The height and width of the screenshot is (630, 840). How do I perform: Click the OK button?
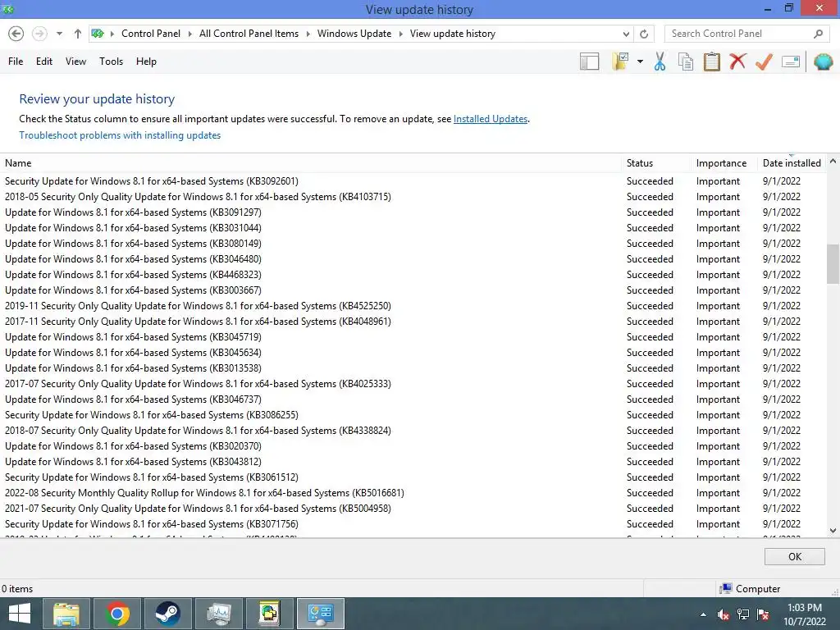(794, 557)
